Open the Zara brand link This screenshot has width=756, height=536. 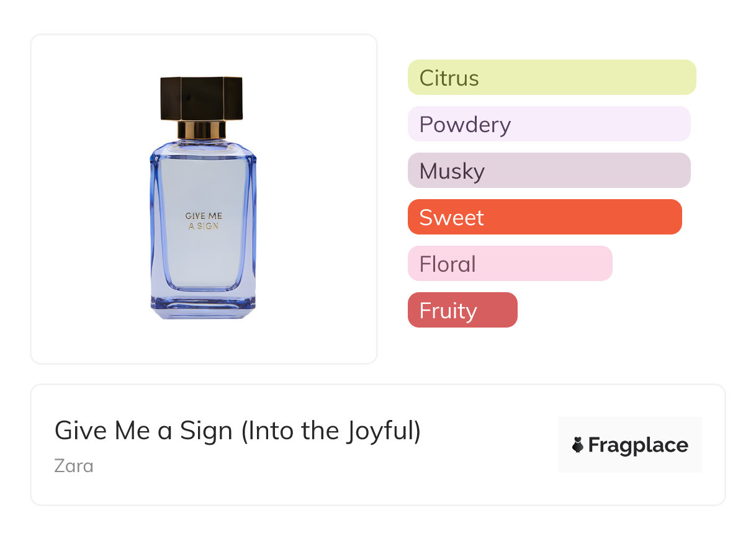click(x=74, y=465)
